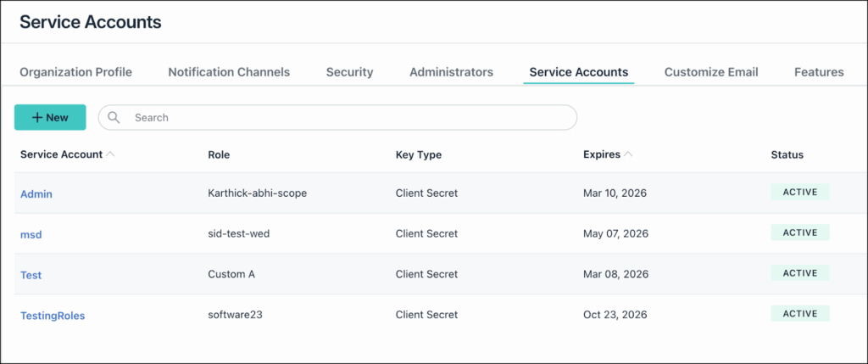Go to the Security tab
The width and height of the screenshot is (868, 364).
(349, 72)
